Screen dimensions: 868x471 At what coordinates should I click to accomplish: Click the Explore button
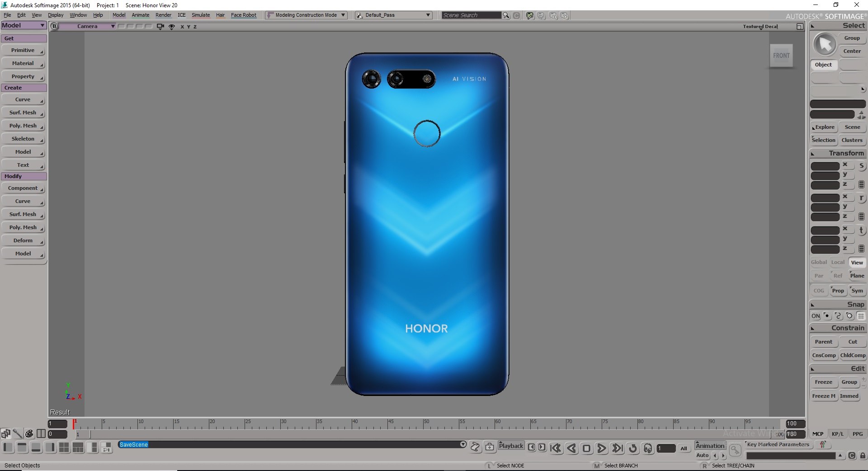point(825,127)
